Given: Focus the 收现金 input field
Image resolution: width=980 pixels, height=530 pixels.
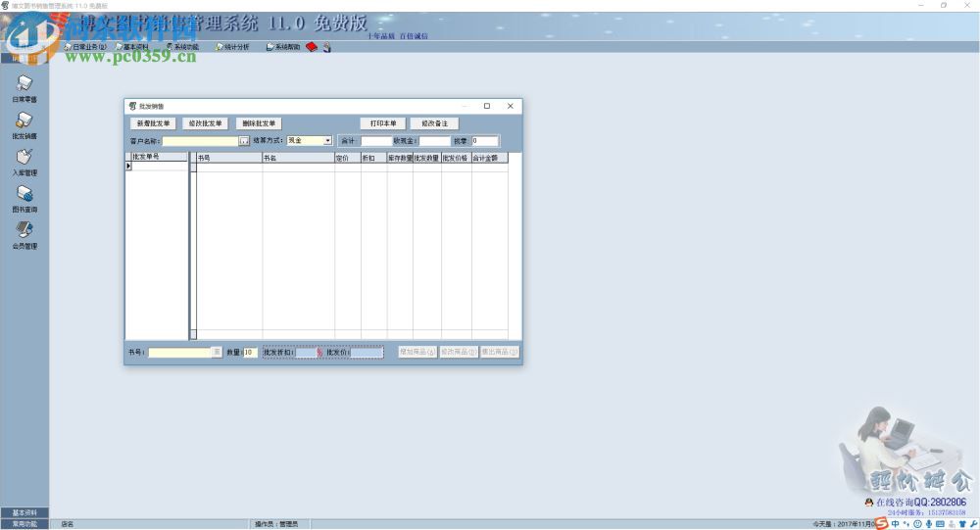Looking at the screenshot, I should pyautogui.click(x=434, y=141).
